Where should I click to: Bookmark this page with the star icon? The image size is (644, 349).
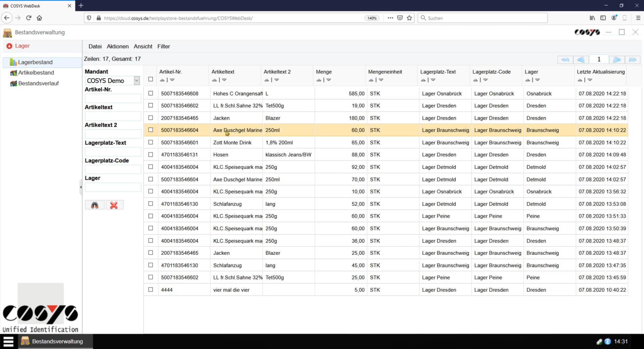(x=409, y=18)
